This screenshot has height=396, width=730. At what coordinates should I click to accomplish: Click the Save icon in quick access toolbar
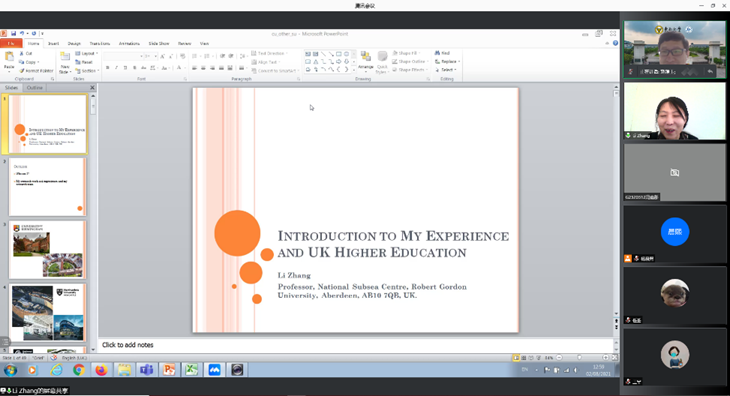click(14, 34)
